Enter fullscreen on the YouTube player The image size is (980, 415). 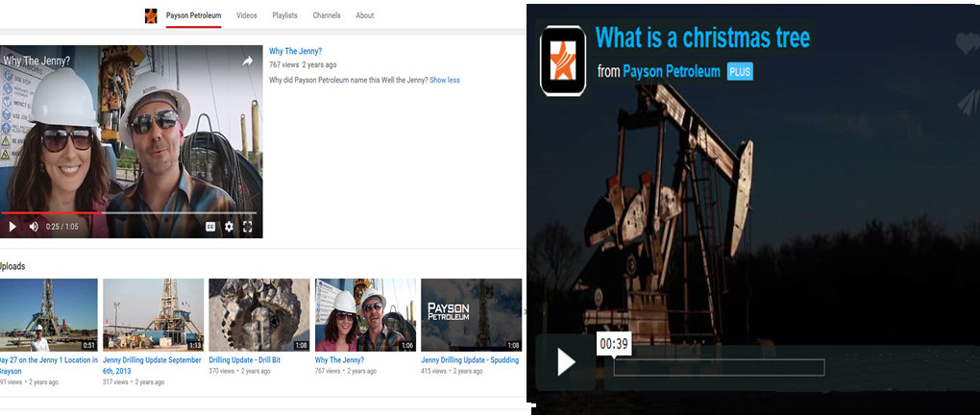click(x=248, y=227)
